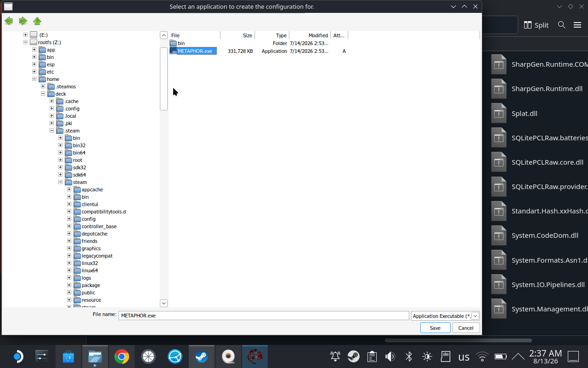
Task: Click the folder tree scroll-up arrow
Action: [x=164, y=35]
